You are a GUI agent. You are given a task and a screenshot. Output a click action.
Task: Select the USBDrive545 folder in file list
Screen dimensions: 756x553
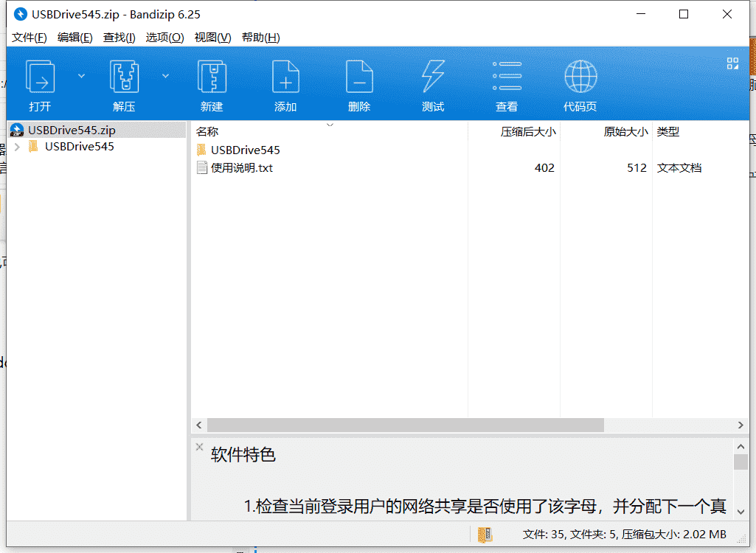coord(246,150)
